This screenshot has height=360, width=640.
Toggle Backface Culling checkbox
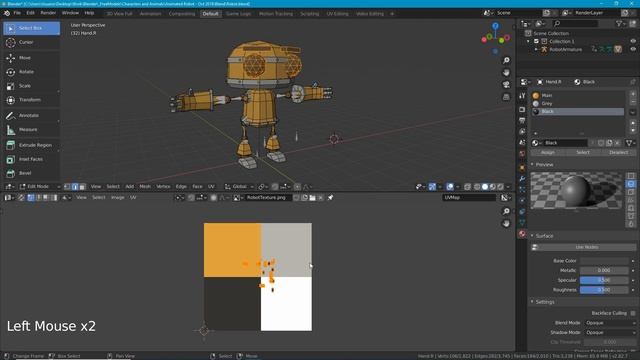tap(633, 313)
